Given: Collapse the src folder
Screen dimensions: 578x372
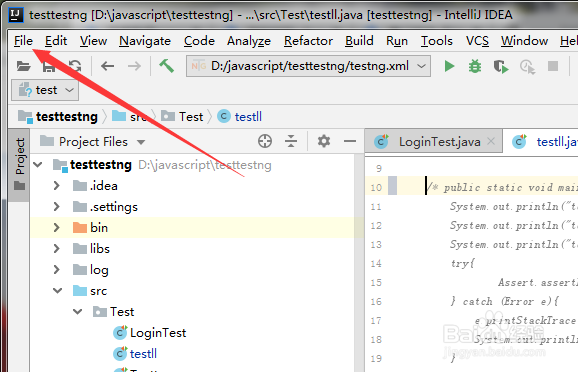Looking at the screenshot, I should [58, 291].
